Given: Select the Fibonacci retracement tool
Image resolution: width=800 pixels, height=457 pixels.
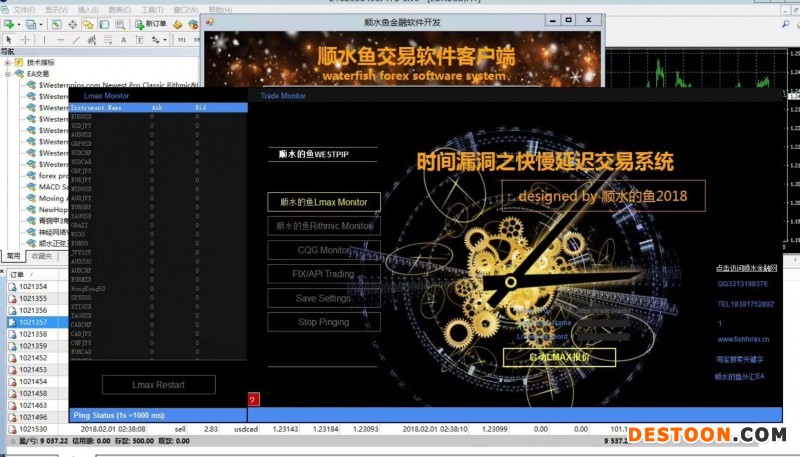Looking at the screenshot, I should [x=108, y=39].
